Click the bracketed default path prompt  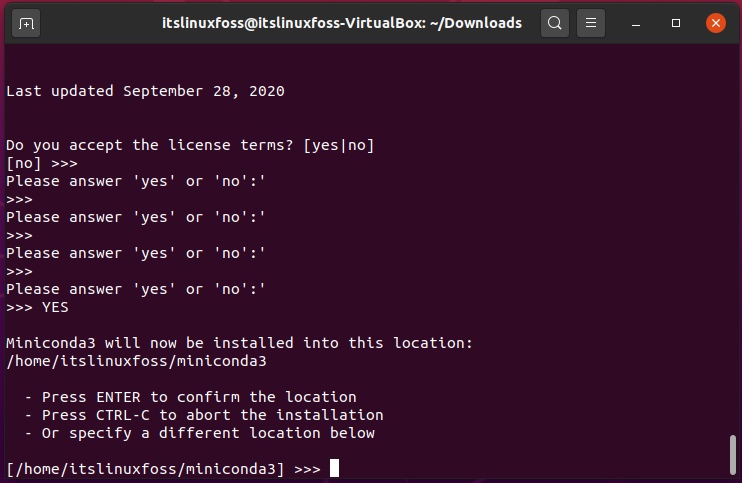point(145,469)
